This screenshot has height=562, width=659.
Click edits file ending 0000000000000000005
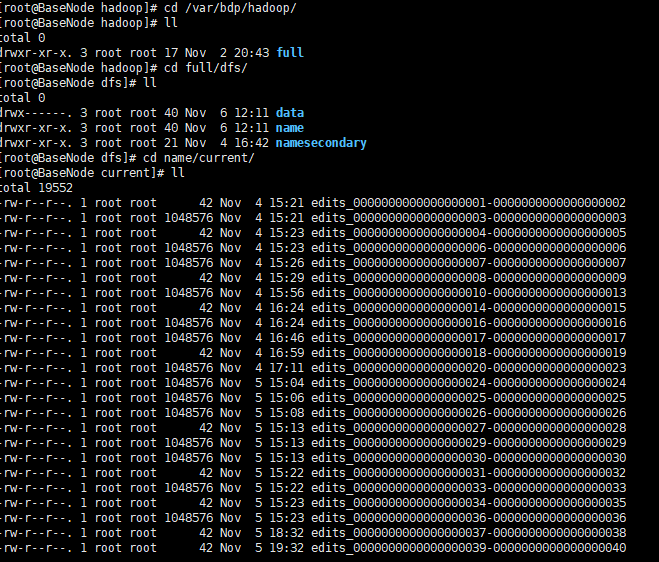(469, 233)
